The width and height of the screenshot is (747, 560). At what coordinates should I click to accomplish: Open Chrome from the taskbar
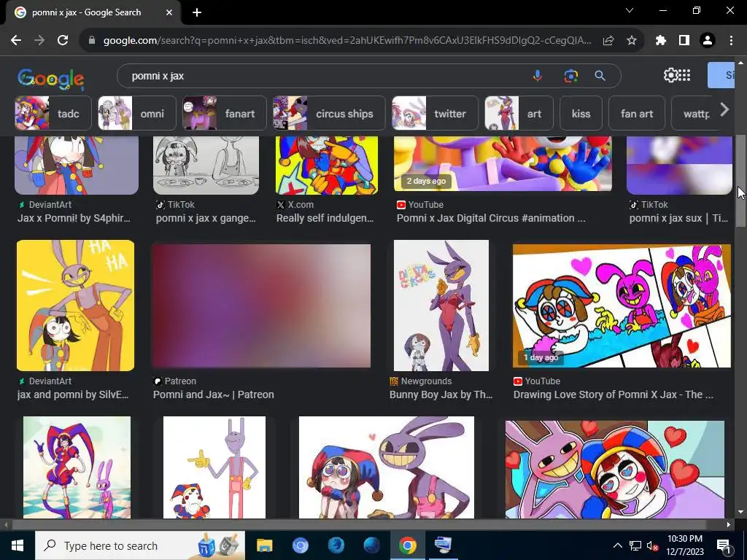click(x=407, y=545)
